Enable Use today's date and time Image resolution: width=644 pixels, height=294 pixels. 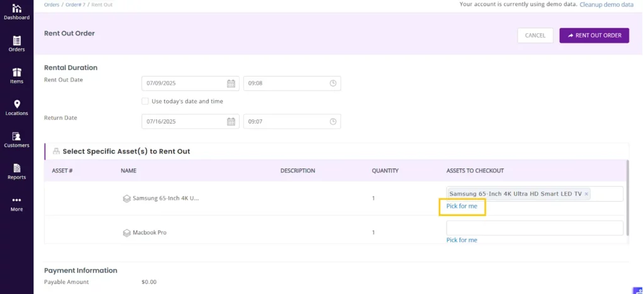[145, 101]
